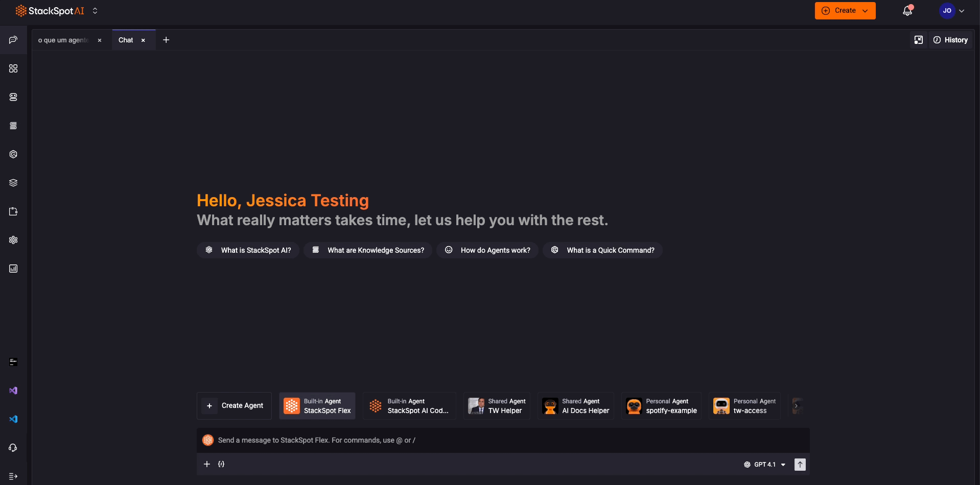Click the analytics chart icon in sidebar
The width and height of the screenshot is (980, 485).
pyautogui.click(x=13, y=269)
